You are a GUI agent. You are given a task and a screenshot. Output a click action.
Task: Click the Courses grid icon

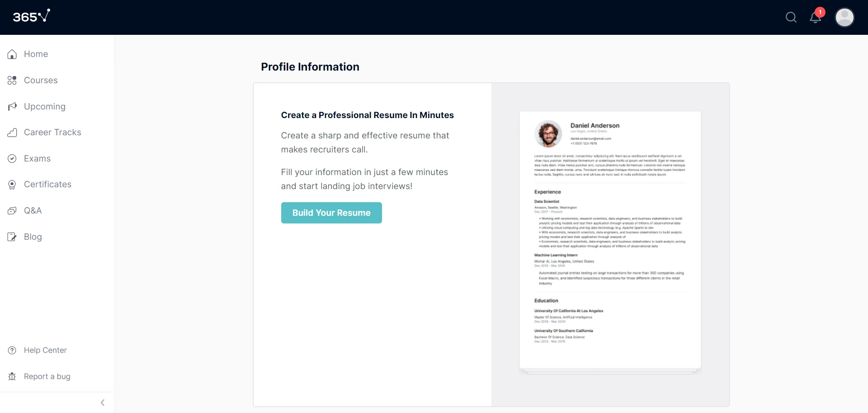point(12,81)
